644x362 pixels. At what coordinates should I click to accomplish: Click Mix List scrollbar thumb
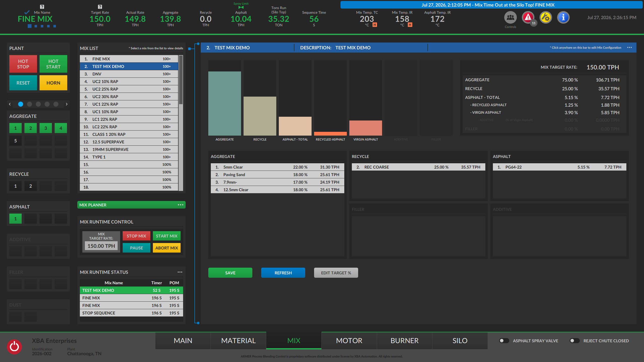tap(181, 80)
